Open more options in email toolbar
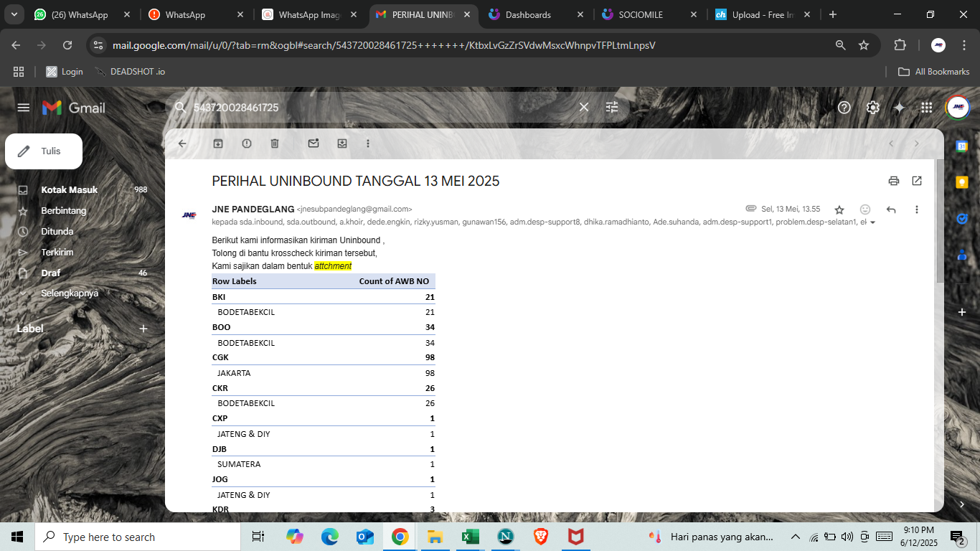 (368, 143)
